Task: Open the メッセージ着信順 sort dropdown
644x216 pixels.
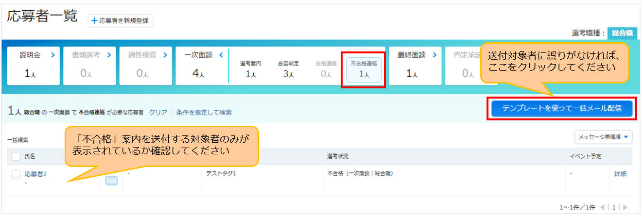Action: tap(603, 137)
